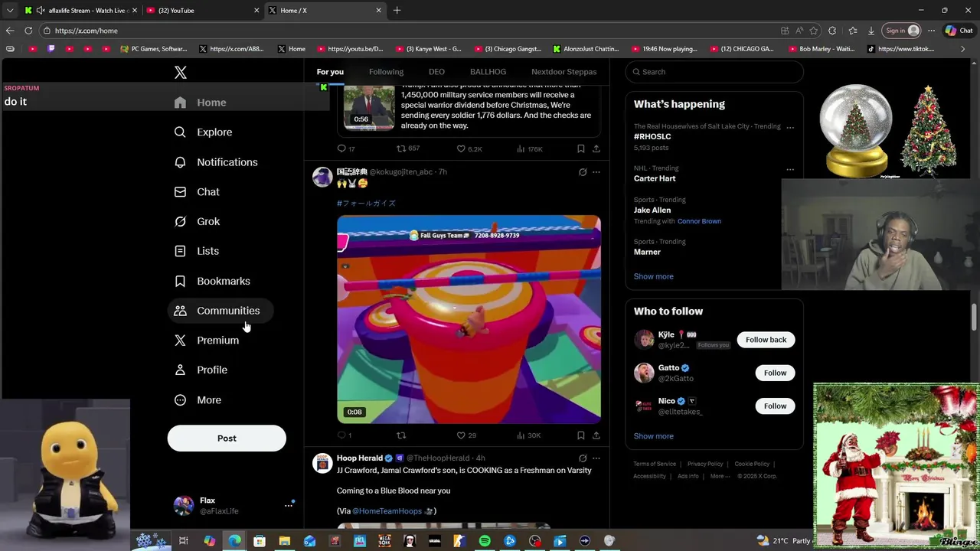Click the Post button
Screen dimensions: 980x551
[227, 439]
